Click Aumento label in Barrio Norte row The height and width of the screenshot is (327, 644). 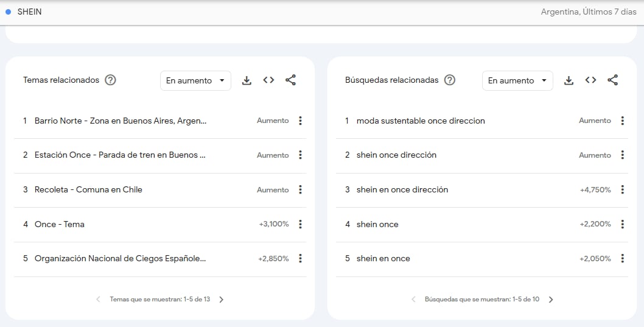[273, 121]
